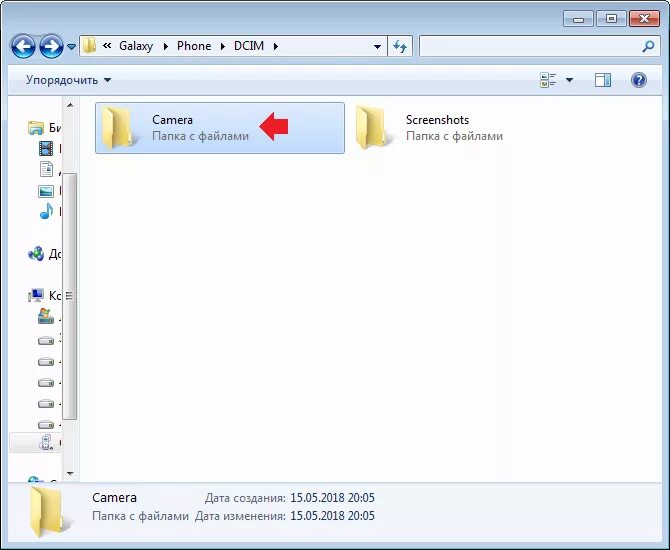
Task: Open Homegroup in the navigation pane
Action: pyautogui.click(x=44, y=253)
